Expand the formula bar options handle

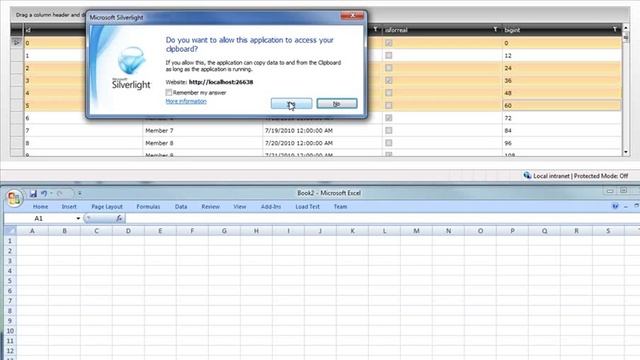click(x=88, y=218)
